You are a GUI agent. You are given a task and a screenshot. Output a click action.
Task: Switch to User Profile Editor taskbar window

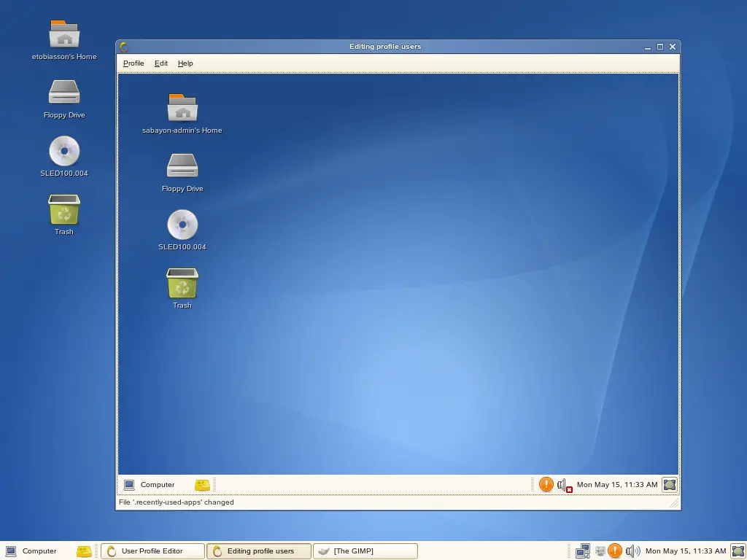coord(152,551)
